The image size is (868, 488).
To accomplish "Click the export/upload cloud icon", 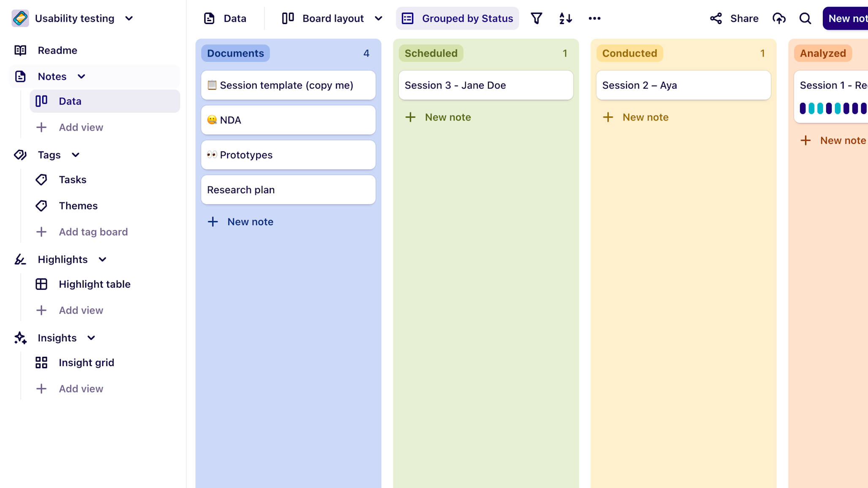I will pyautogui.click(x=779, y=18).
